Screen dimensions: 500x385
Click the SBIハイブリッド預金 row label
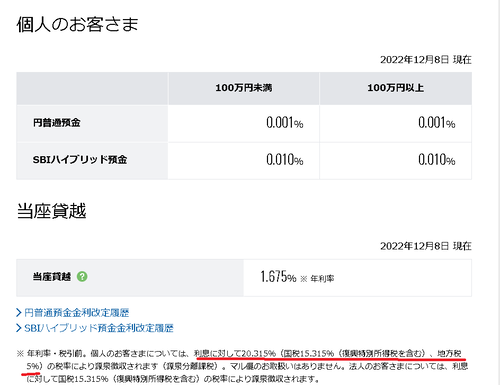pos(80,160)
